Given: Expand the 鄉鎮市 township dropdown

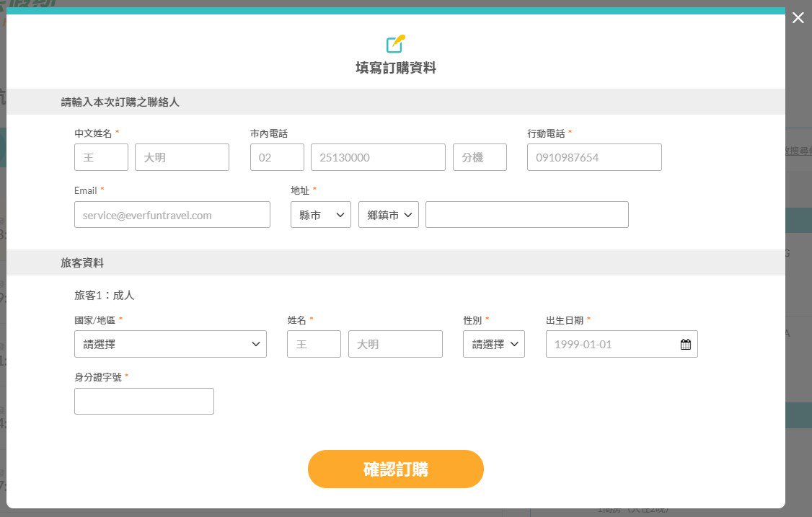Looking at the screenshot, I should click(x=388, y=215).
